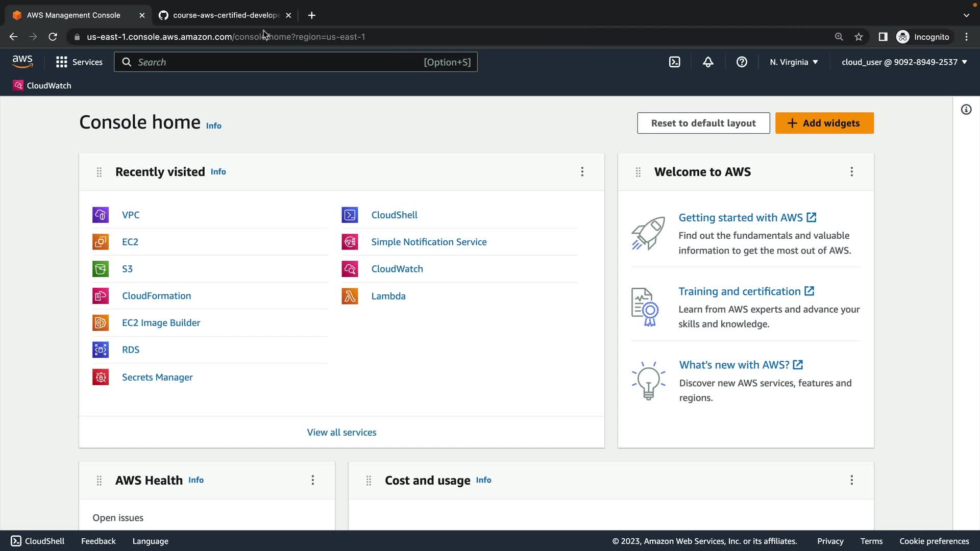This screenshot has width=980, height=551.
Task: Click Reset to default layout button
Action: [703, 123]
